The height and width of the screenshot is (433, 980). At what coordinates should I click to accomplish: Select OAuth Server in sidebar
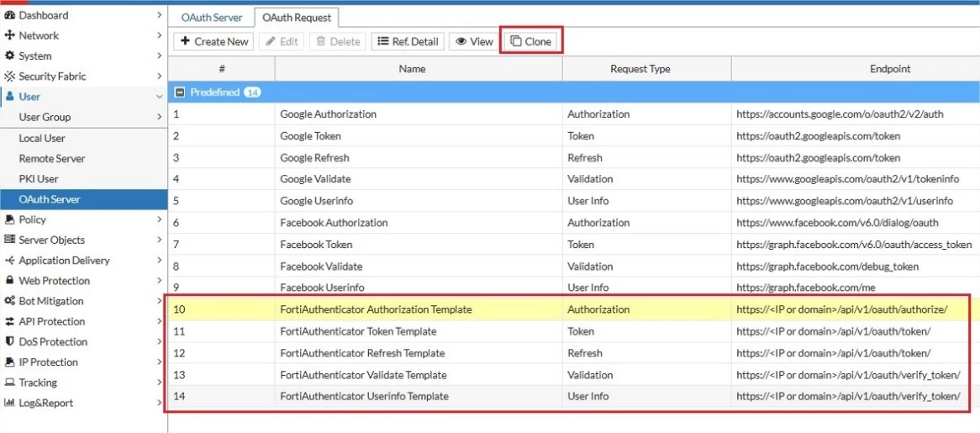(84, 199)
